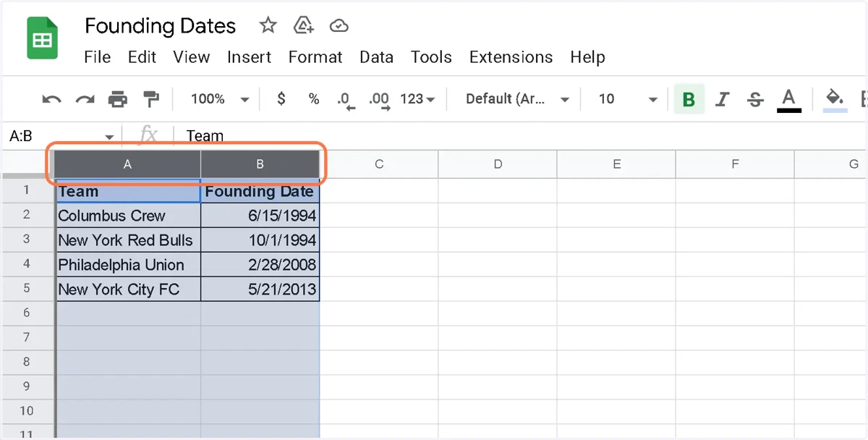868x440 pixels.
Task: Decrease decimal places
Action: coord(346,100)
